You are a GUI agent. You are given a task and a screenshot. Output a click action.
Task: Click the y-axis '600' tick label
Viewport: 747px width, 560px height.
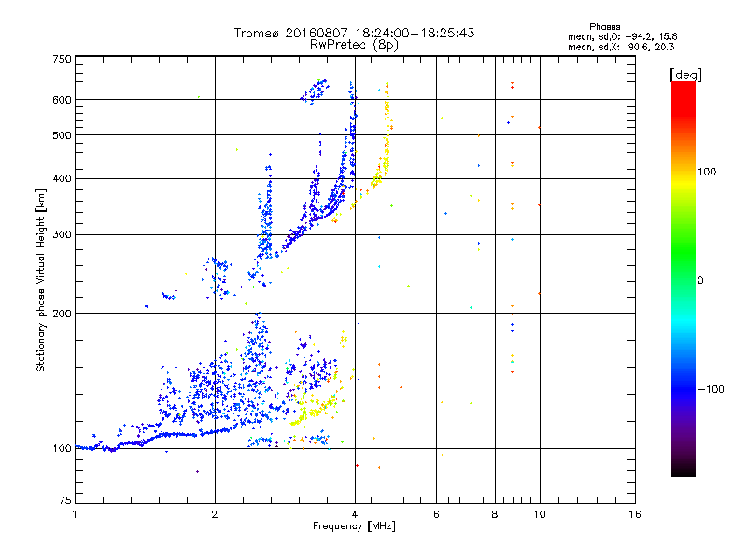pyautogui.click(x=62, y=100)
